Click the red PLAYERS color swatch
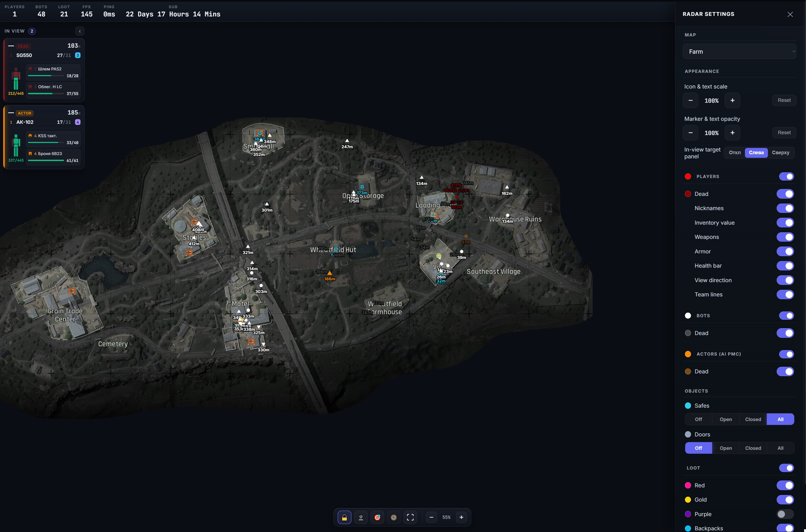Screen dimensions: 806x532 click(x=688, y=176)
